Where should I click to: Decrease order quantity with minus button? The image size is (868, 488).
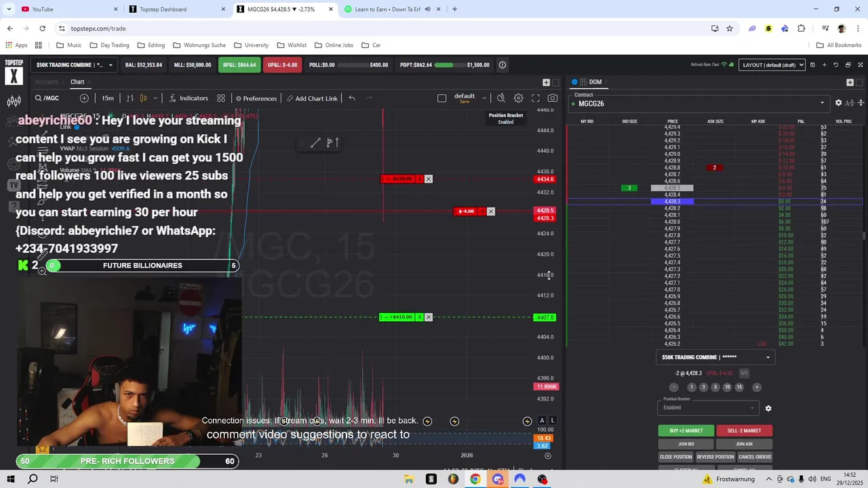673,387
